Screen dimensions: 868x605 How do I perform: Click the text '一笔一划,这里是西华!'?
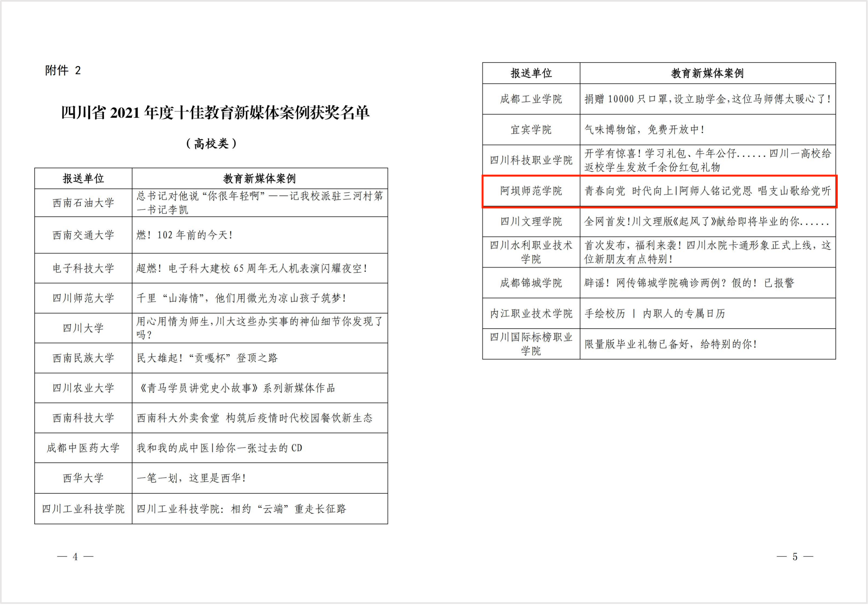click(192, 478)
